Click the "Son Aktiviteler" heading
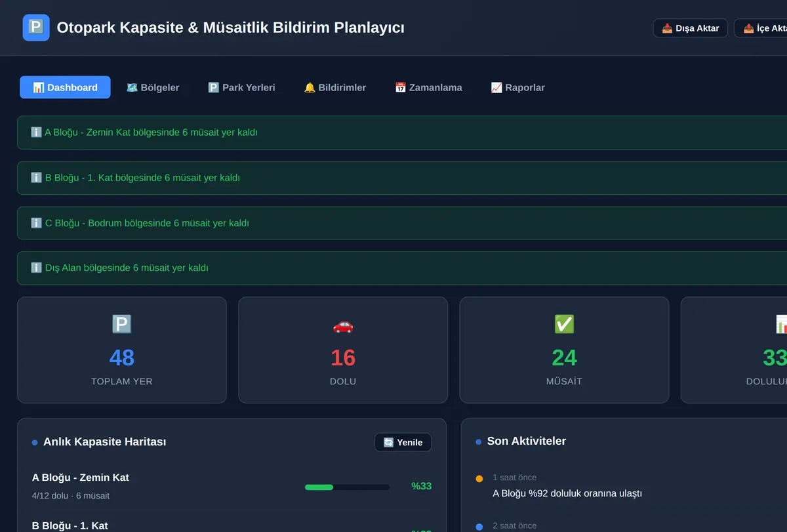 (527, 441)
